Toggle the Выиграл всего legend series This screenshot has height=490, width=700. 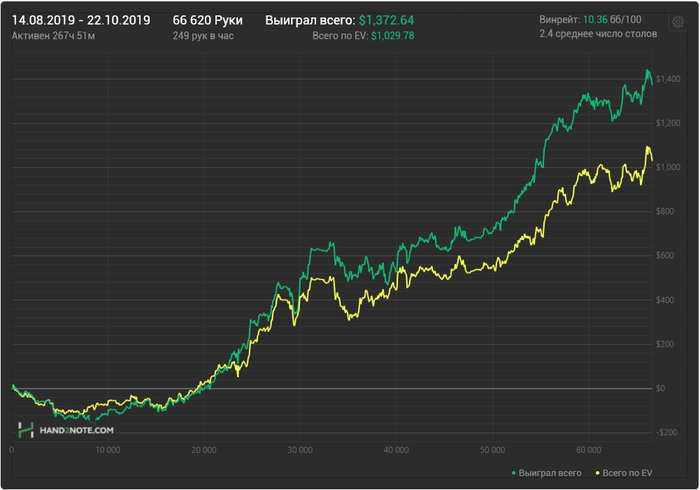point(550,471)
